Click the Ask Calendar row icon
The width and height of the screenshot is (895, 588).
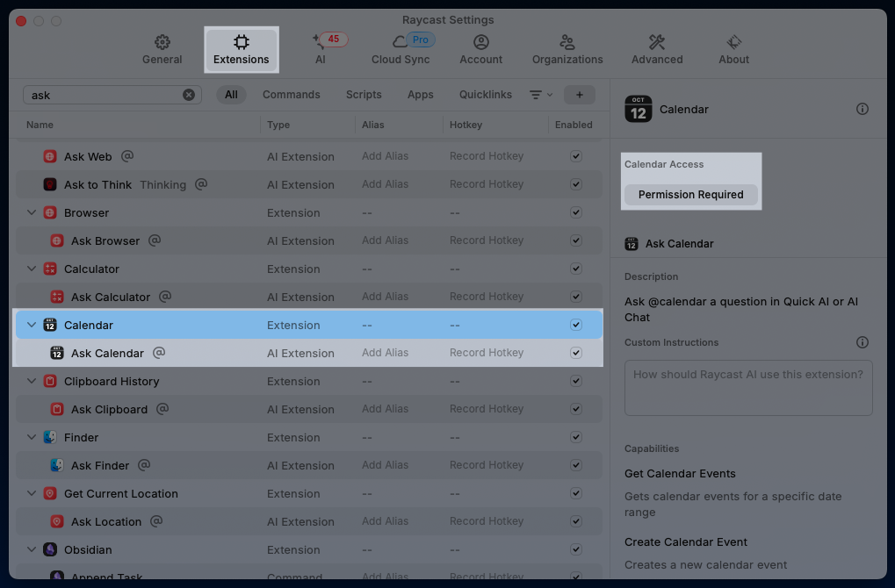pyautogui.click(x=57, y=353)
